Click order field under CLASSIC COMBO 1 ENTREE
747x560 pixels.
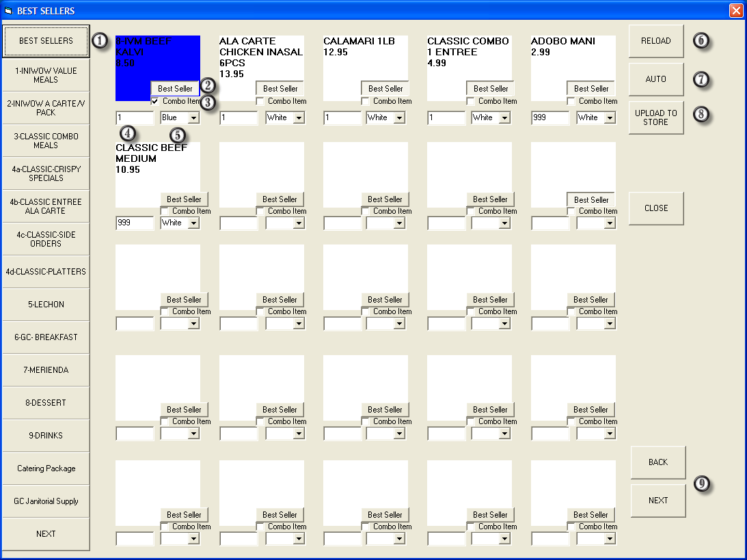click(446, 117)
